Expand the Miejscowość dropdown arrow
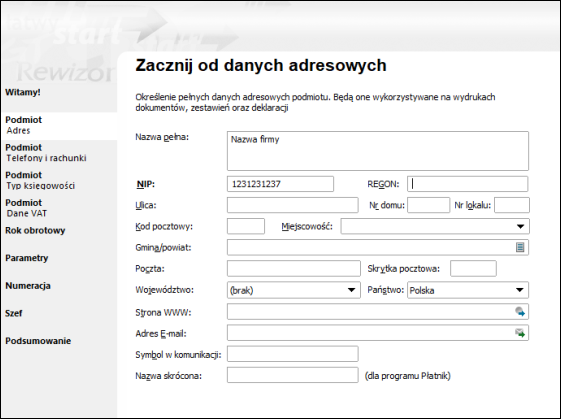 [521, 226]
